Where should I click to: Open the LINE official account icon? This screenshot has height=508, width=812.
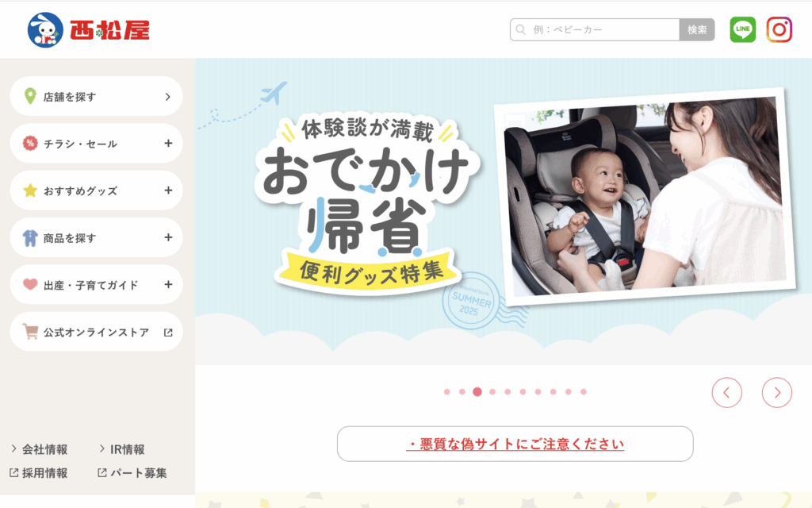coord(742,29)
